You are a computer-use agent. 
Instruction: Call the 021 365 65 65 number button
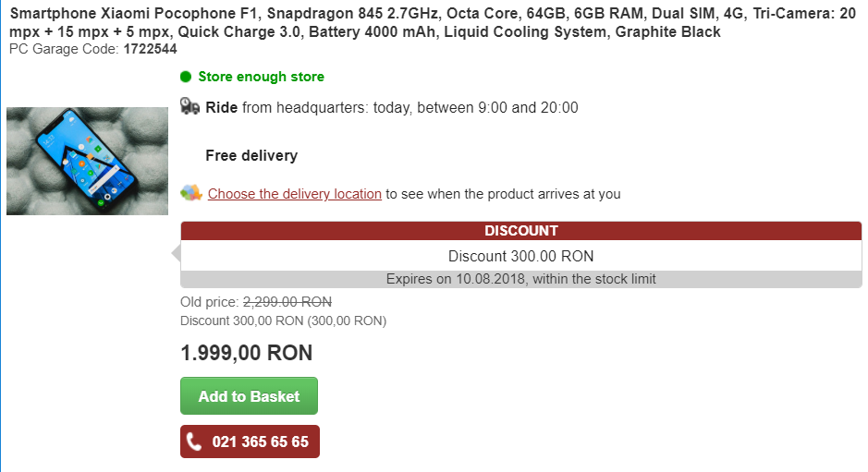pos(249,442)
